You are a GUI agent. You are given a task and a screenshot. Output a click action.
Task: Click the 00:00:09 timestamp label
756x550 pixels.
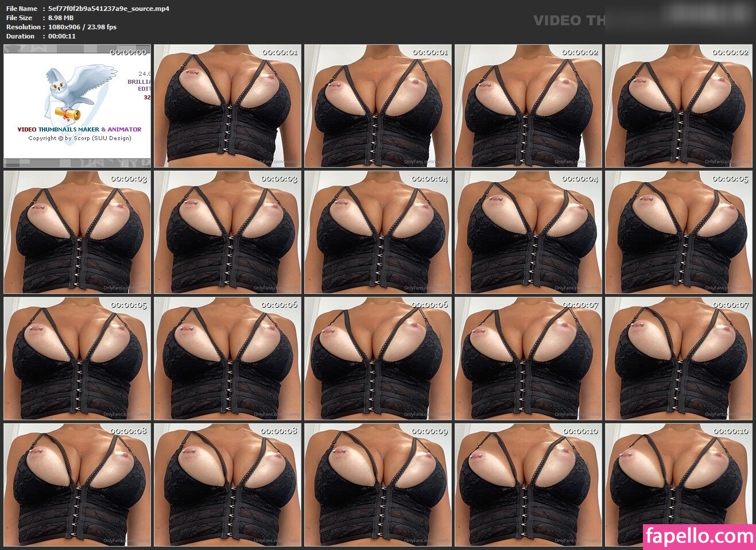pyautogui.click(x=429, y=431)
